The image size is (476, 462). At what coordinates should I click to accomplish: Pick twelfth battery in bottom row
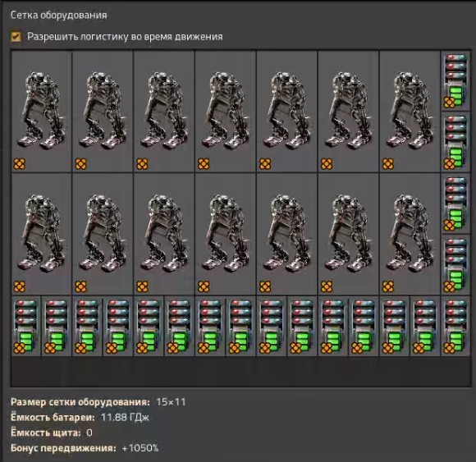point(364,326)
